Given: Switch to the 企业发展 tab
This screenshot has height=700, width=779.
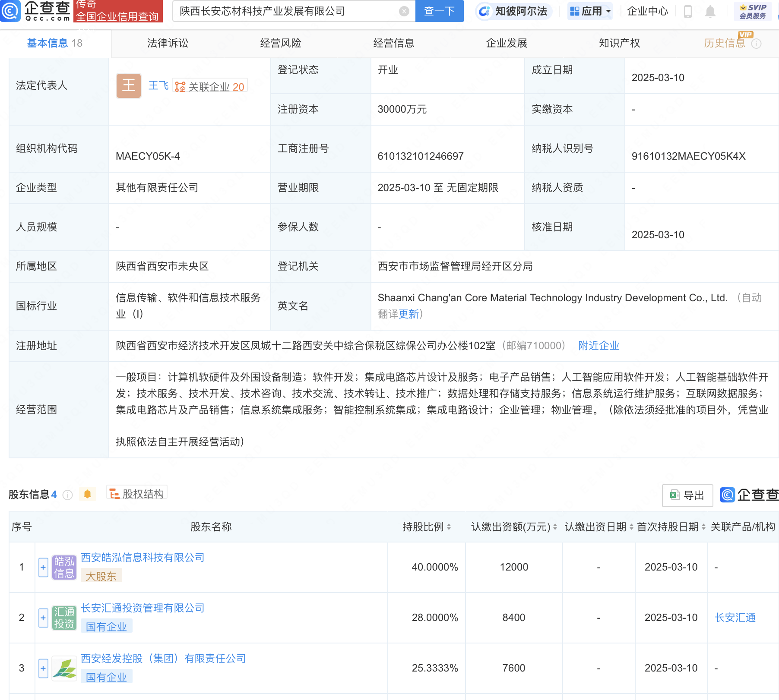Looking at the screenshot, I should 507,43.
